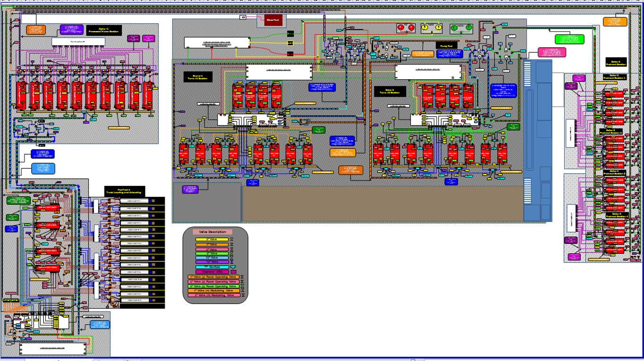Click the Pump Pad label

click(x=446, y=46)
